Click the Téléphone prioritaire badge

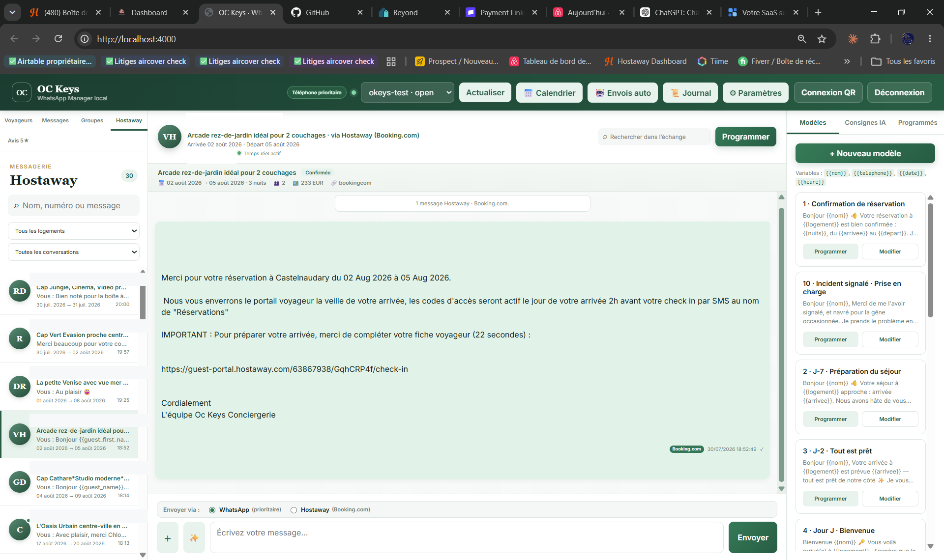pyautogui.click(x=317, y=92)
